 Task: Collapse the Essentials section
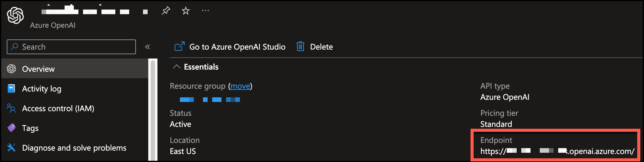pyautogui.click(x=177, y=67)
